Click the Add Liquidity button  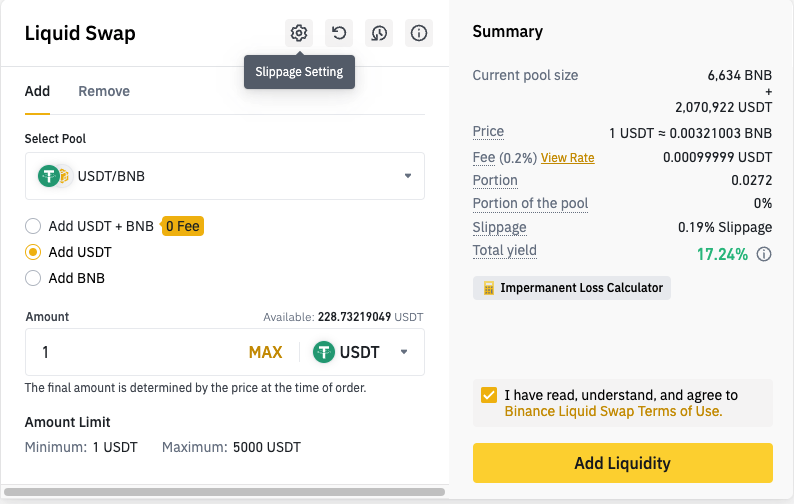click(x=622, y=463)
